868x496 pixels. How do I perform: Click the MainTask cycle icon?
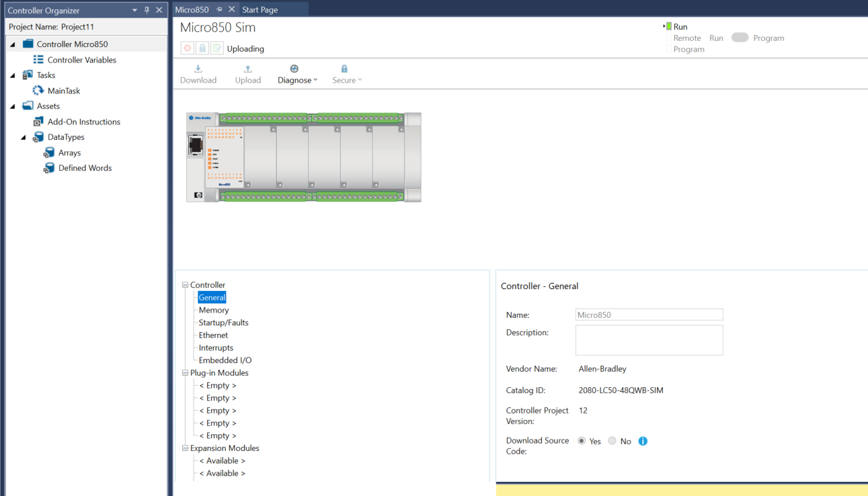[x=38, y=91]
